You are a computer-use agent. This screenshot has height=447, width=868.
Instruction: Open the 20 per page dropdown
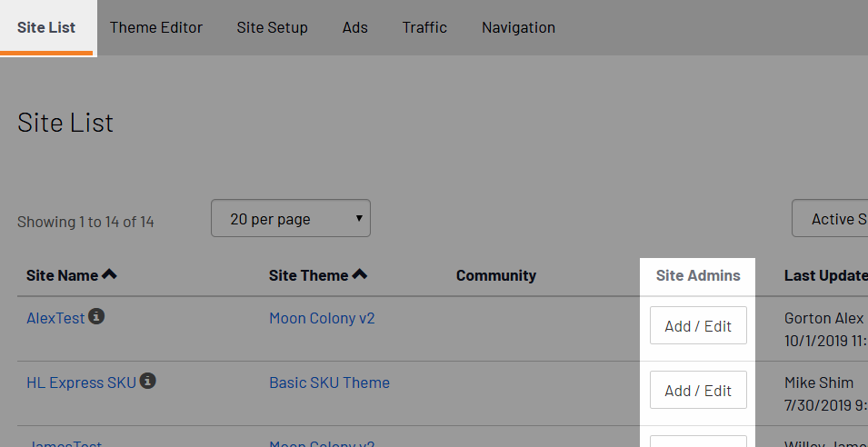pos(291,219)
